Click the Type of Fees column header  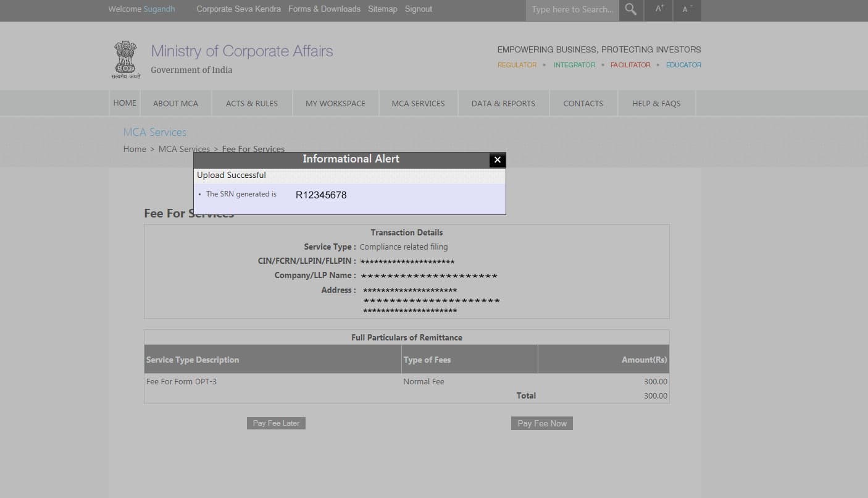coord(470,360)
